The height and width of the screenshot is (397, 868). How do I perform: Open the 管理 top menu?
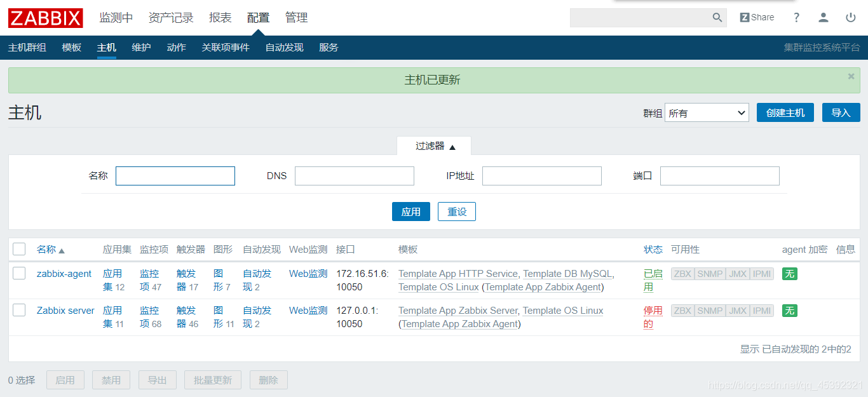pos(297,18)
